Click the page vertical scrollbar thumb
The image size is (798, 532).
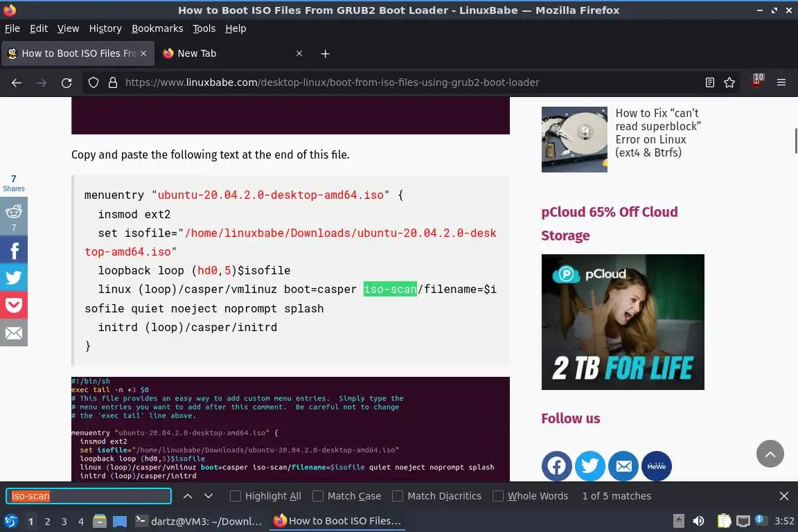pyautogui.click(x=795, y=141)
